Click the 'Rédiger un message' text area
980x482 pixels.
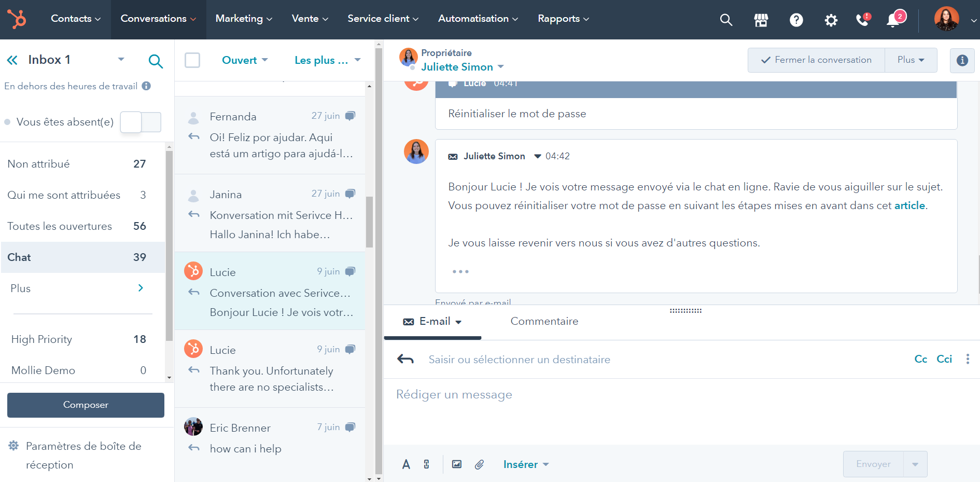tap(674, 410)
